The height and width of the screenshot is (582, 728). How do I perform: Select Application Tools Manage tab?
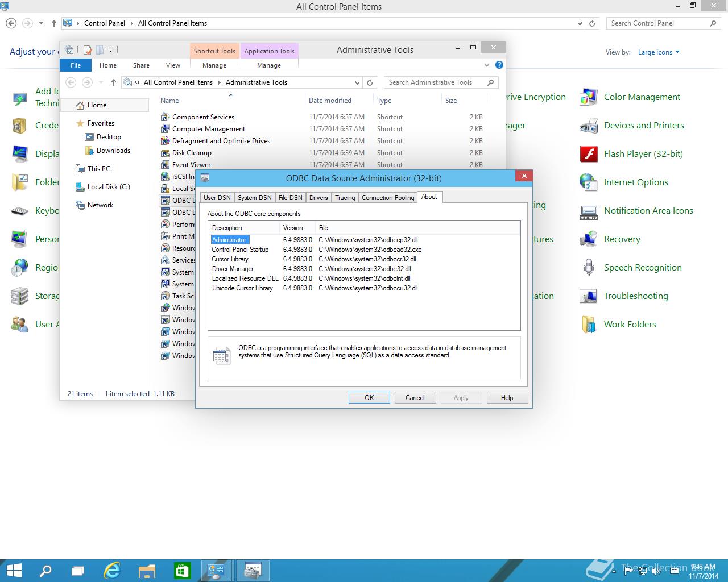pyautogui.click(x=269, y=65)
